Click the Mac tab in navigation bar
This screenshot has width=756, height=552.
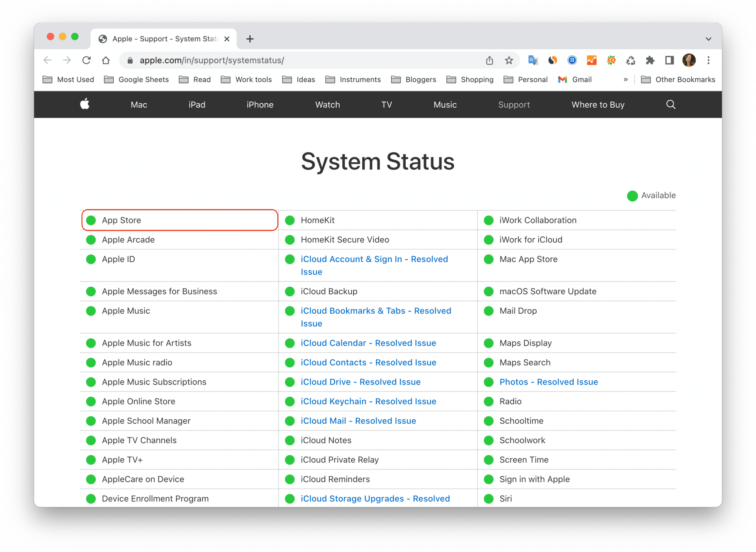click(140, 104)
